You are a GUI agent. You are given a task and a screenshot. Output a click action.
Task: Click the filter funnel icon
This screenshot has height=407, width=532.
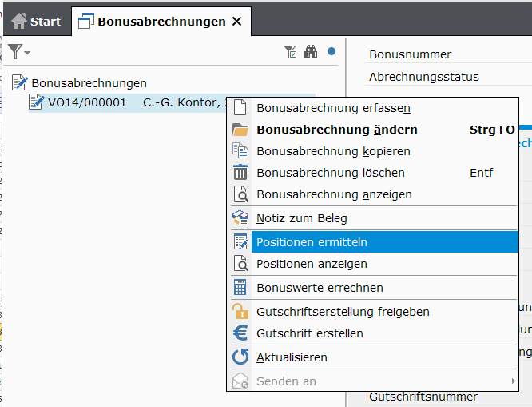[14, 52]
